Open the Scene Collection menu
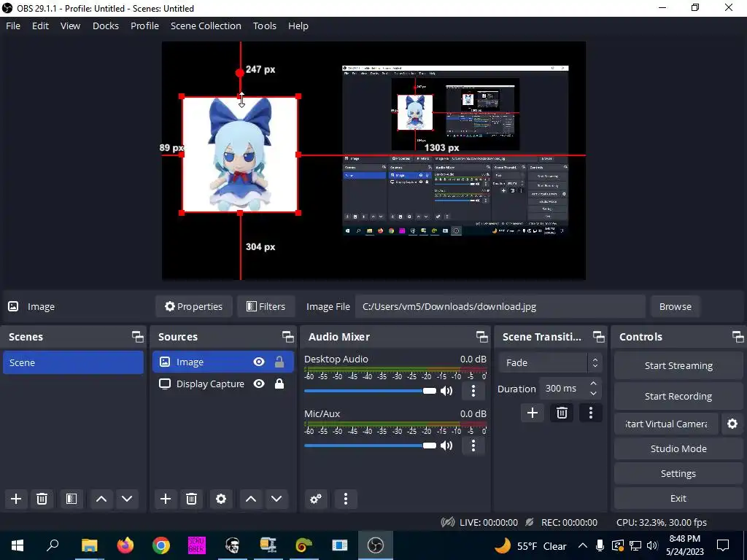The width and height of the screenshot is (747, 560). pos(206,26)
